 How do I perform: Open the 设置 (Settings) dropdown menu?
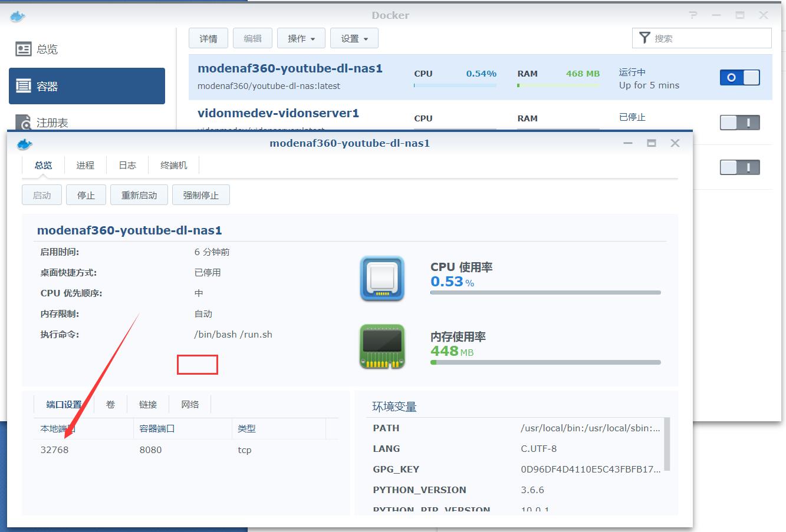click(x=354, y=38)
